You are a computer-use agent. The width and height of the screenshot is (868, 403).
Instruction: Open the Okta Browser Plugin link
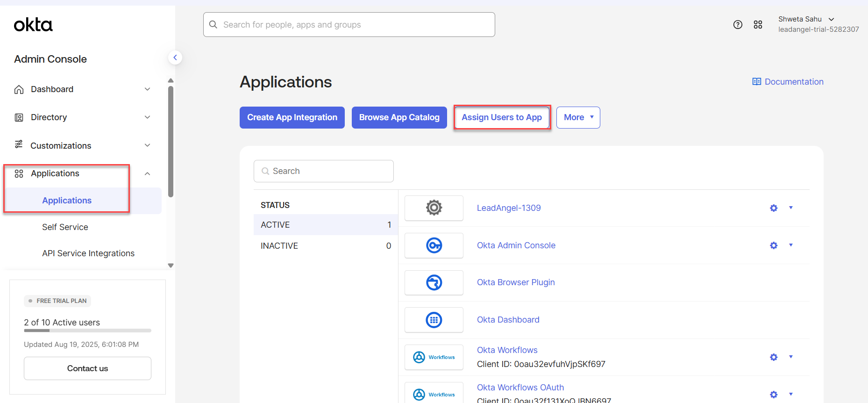click(x=516, y=282)
